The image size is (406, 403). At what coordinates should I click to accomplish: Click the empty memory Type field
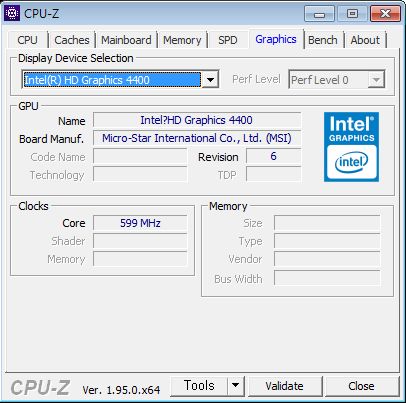coord(327,241)
